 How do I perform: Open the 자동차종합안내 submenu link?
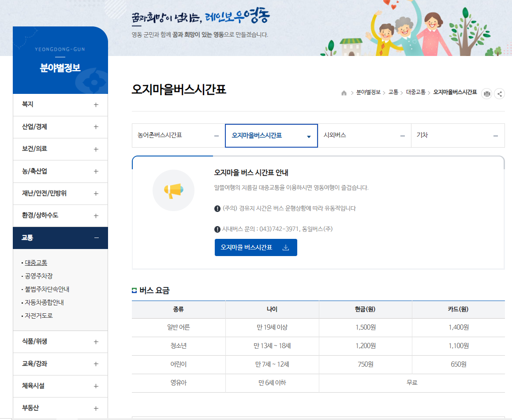pos(44,302)
